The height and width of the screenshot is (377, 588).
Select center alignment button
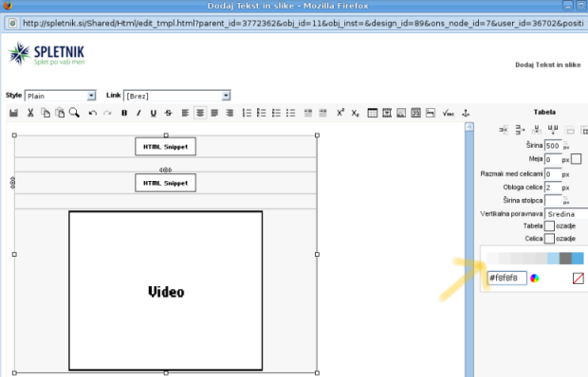[x=200, y=113]
